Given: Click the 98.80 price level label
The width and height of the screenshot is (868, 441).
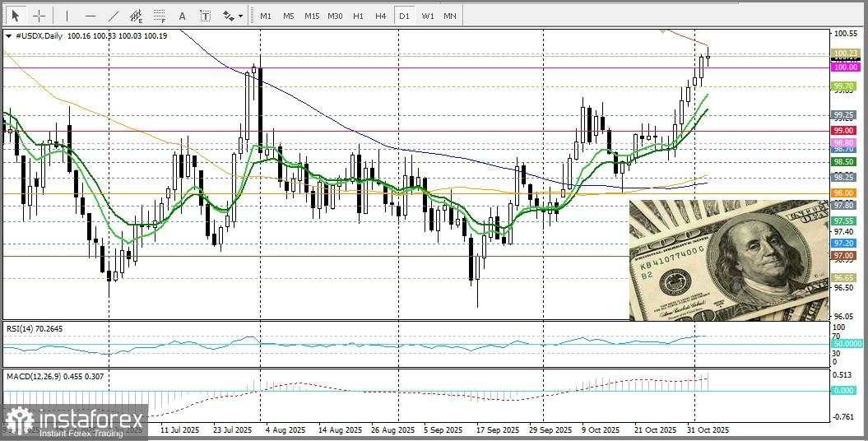Looking at the screenshot, I should click(x=844, y=143).
